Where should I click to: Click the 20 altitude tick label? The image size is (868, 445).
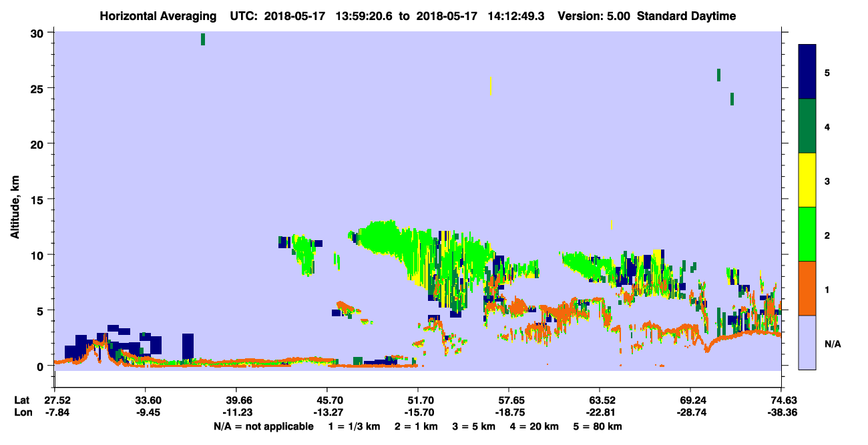point(38,144)
